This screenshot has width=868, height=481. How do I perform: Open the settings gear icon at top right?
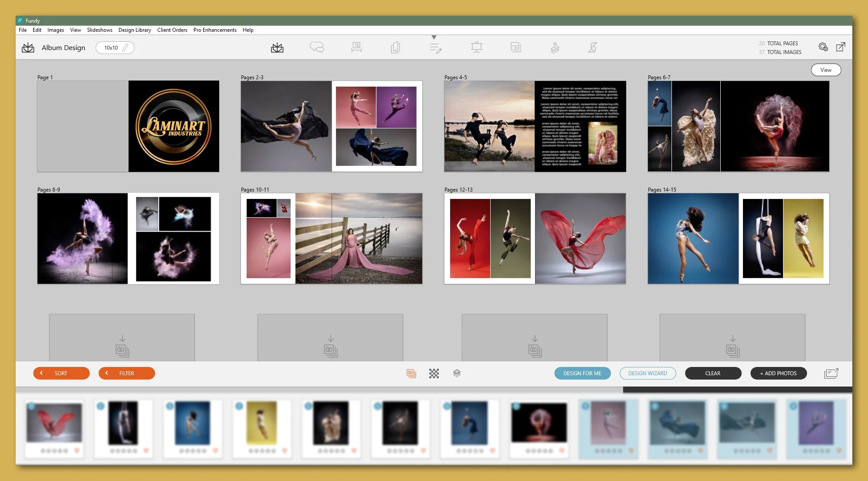point(823,47)
